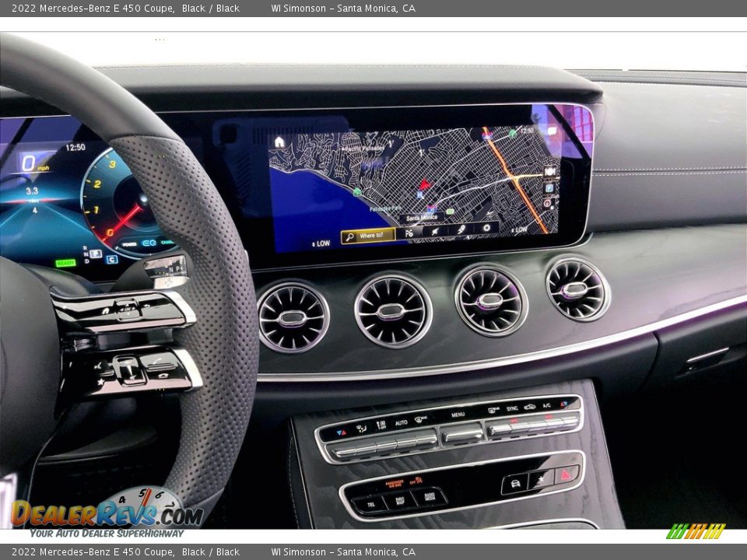This screenshot has width=747, height=560.
Task: Tap the parking P icon on the map
Action: 549,187
